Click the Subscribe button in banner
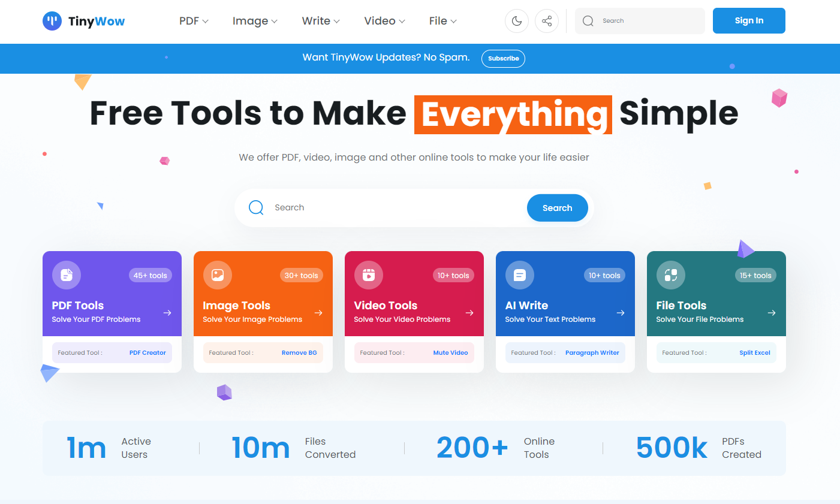 503,59
